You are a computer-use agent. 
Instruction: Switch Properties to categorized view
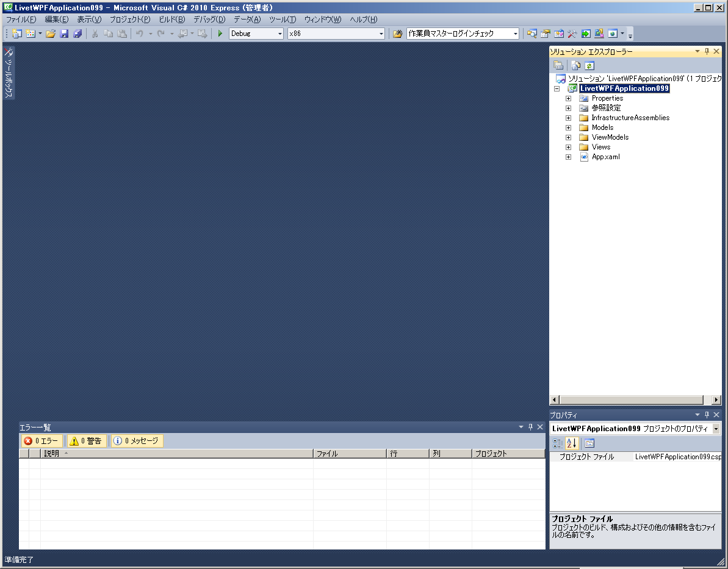(x=558, y=443)
